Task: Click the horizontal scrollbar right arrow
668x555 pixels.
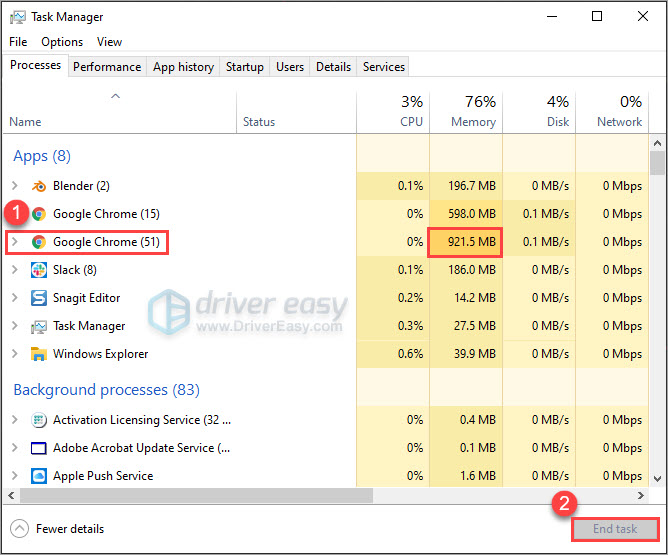Action: 641,495
